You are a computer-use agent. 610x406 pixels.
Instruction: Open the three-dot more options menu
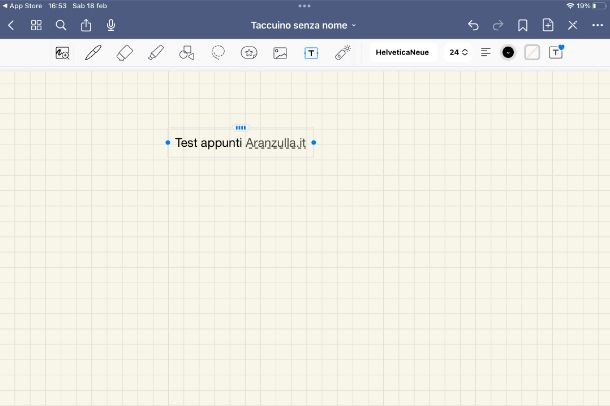click(x=598, y=26)
